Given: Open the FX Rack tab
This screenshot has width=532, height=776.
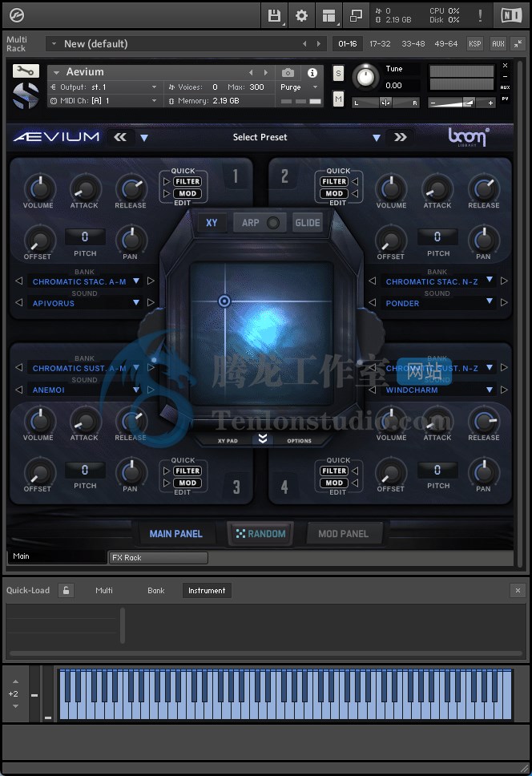Looking at the screenshot, I should (158, 558).
